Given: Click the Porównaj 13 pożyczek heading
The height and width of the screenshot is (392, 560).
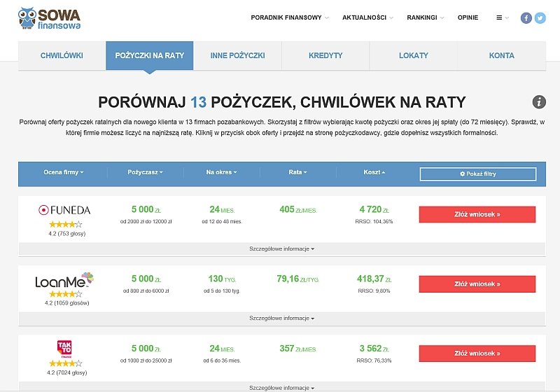Looking at the screenshot, I should click(x=282, y=102).
